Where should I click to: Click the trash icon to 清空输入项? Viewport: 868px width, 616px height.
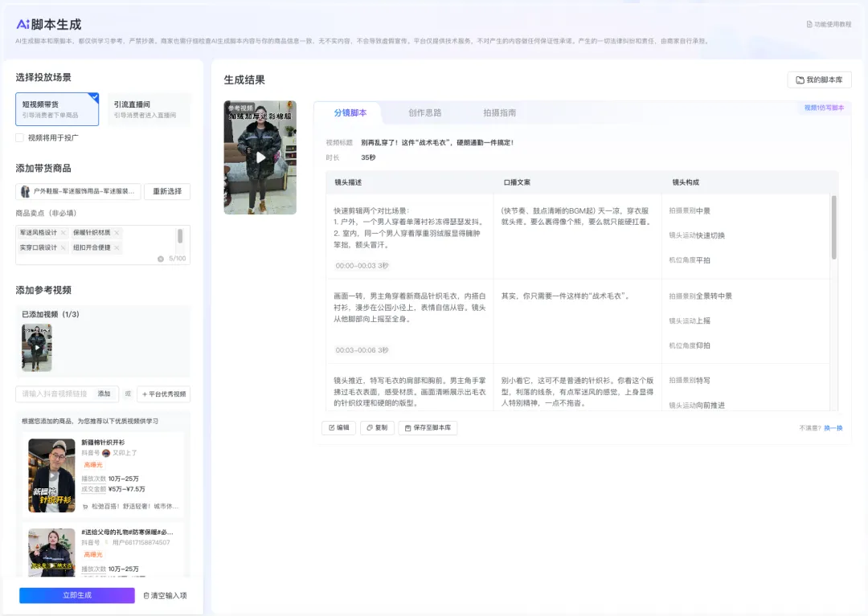click(x=146, y=596)
